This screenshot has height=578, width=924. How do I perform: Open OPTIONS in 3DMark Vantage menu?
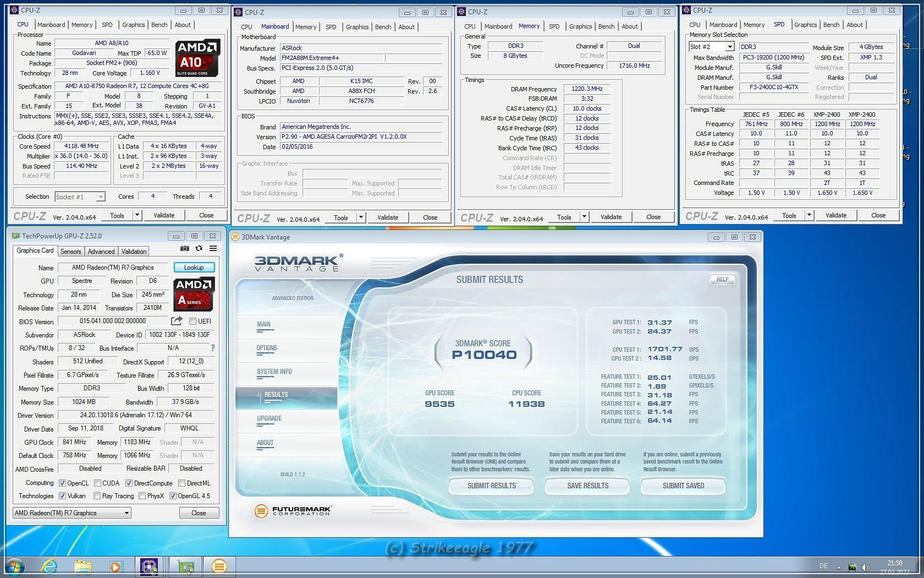[267, 348]
